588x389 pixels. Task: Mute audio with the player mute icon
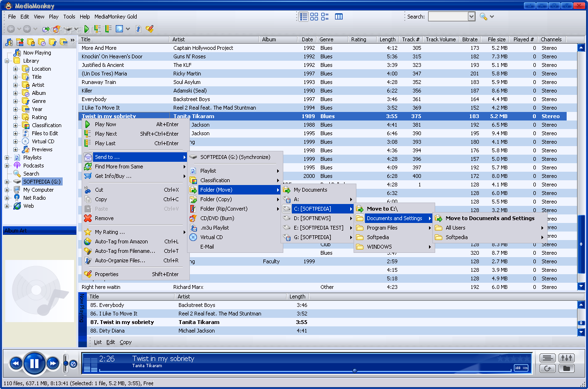click(73, 364)
